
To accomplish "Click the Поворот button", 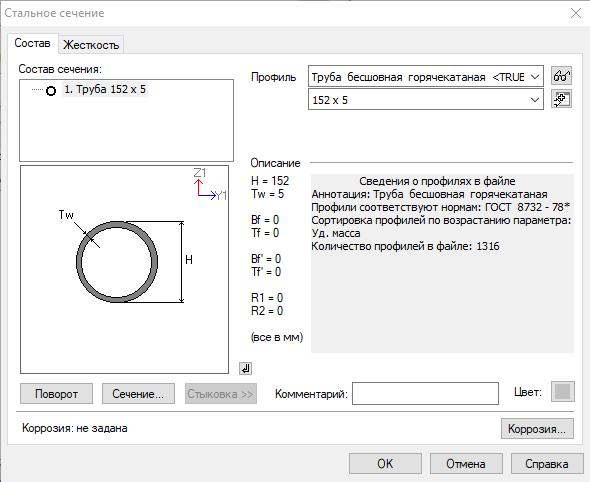I will (x=56, y=394).
